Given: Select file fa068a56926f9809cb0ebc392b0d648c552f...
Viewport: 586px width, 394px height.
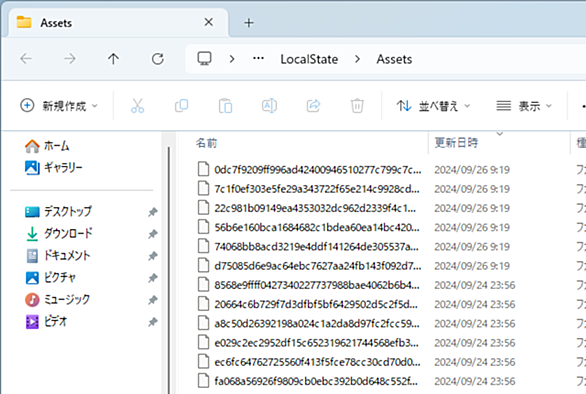Looking at the screenshot, I should (316, 381).
